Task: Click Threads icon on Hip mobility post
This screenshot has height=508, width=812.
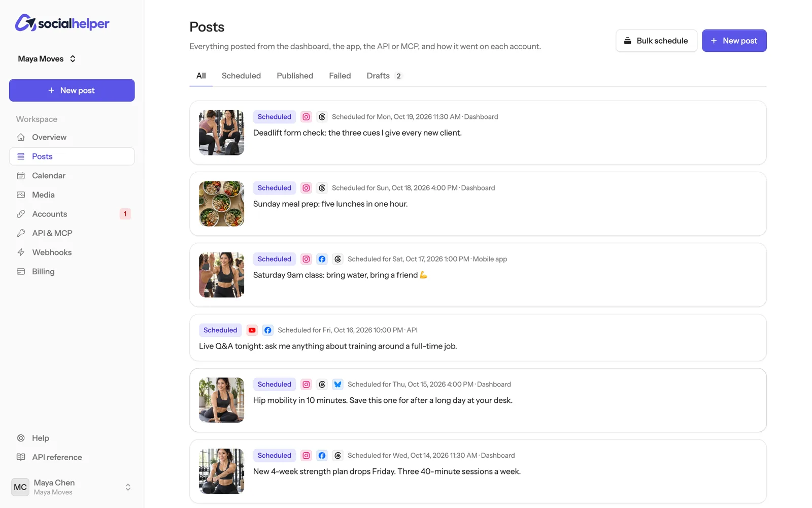Action: tap(322, 385)
